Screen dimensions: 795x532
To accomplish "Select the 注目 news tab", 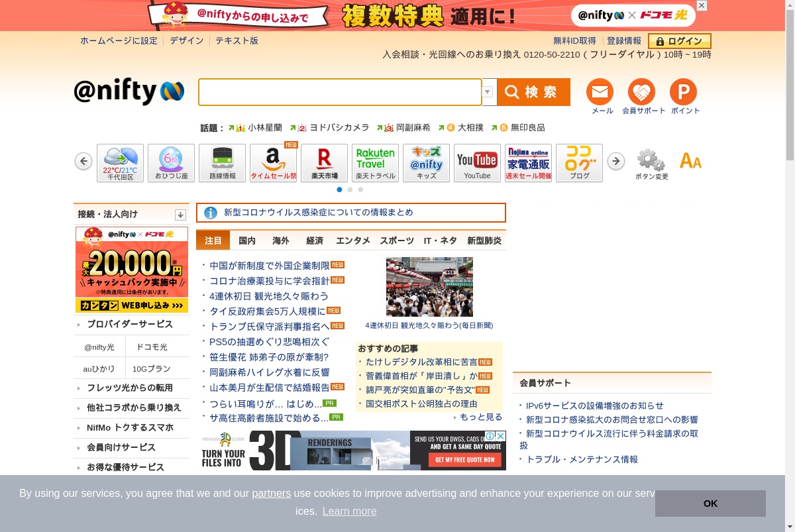I will [213, 240].
